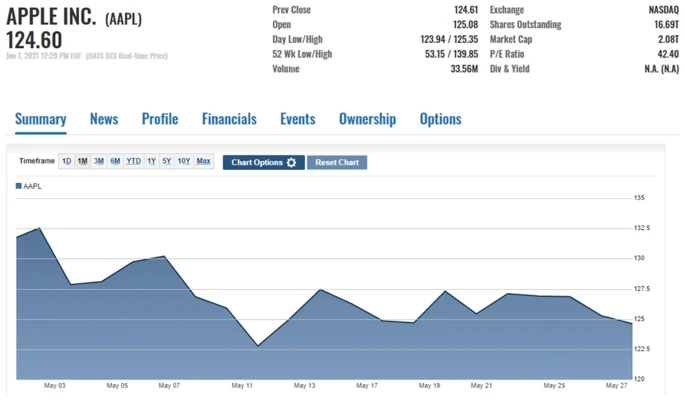Pick the 10Y timeframe
The height and width of the screenshot is (404, 685).
pyautogui.click(x=184, y=161)
